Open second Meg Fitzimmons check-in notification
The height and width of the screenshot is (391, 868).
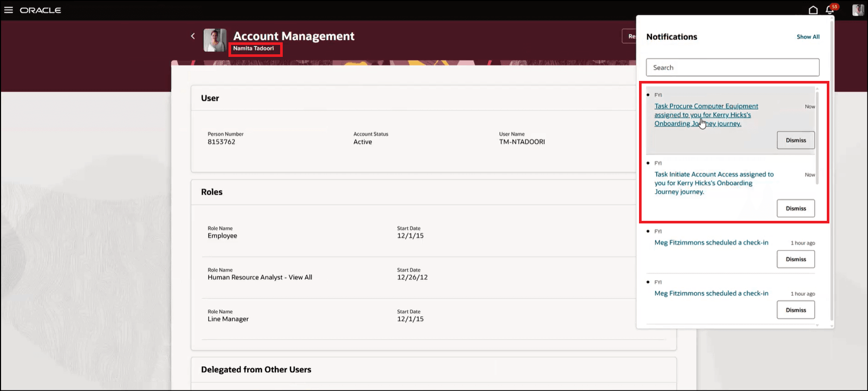point(711,293)
